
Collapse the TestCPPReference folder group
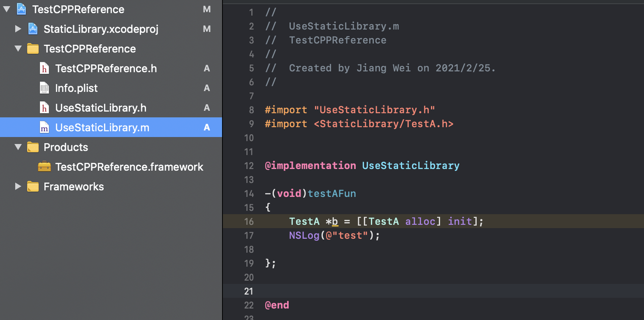tap(18, 49)
